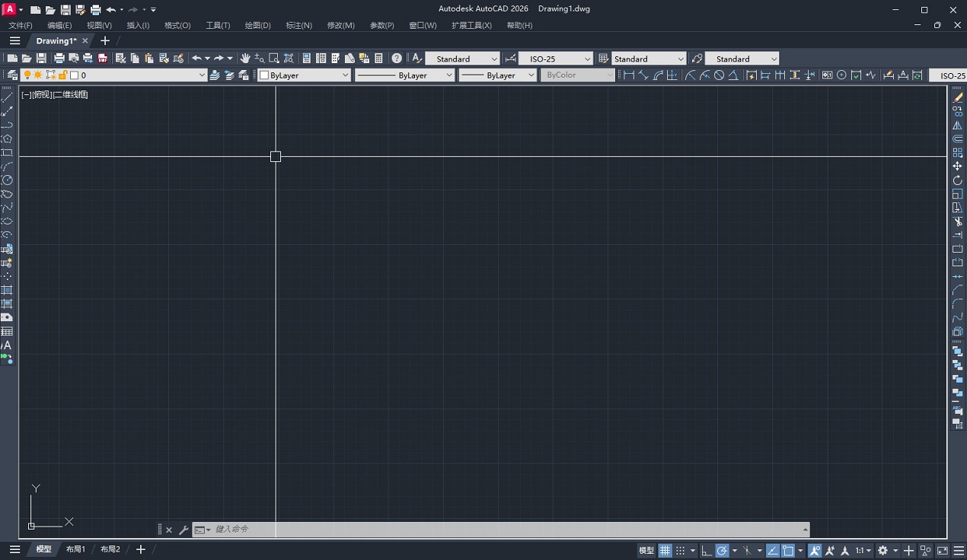Open new drawing tab with plus button
This screenshot has width=967, height=560.
tap(105, 40)
